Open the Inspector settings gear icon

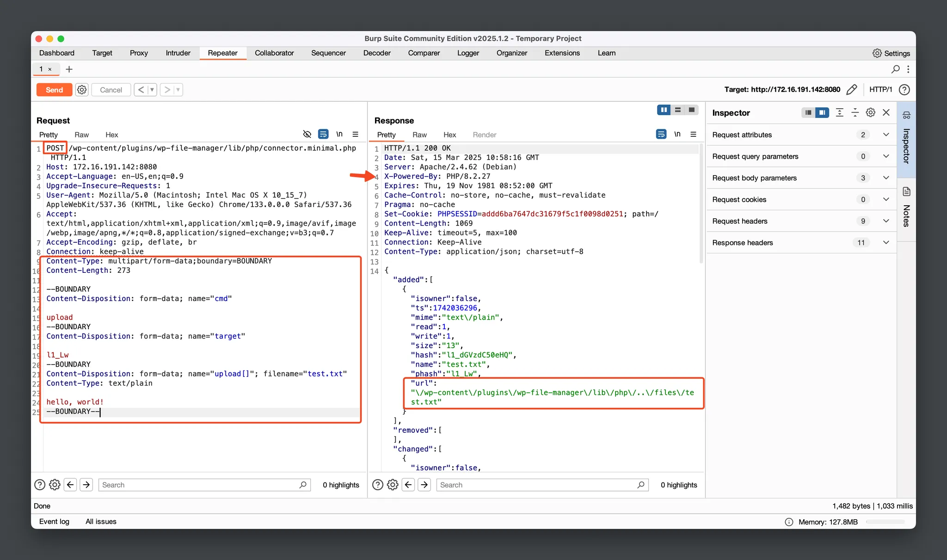tap(870, 112)
